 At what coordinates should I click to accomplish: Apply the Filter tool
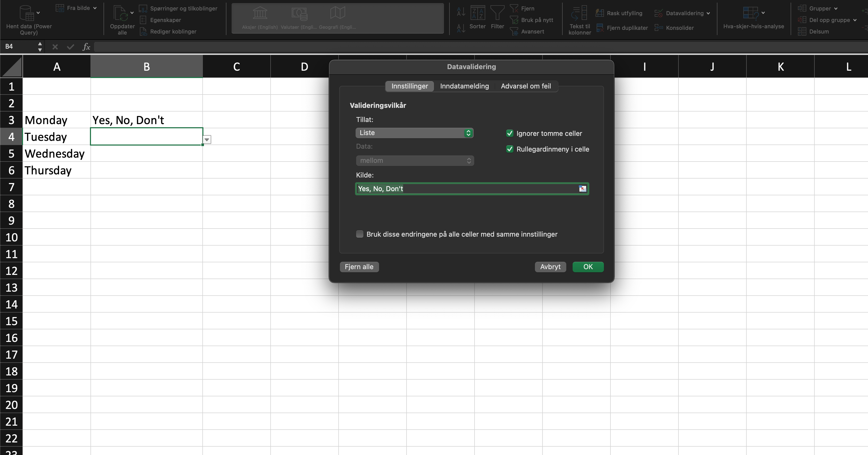497,19
